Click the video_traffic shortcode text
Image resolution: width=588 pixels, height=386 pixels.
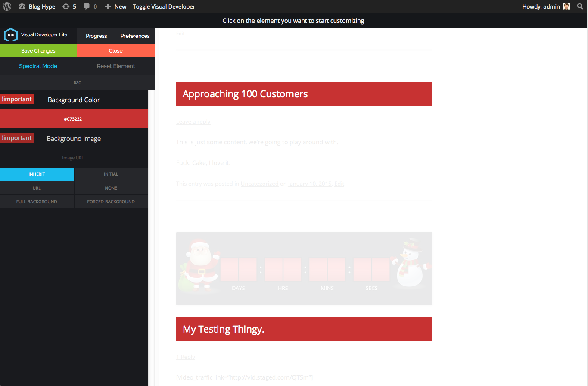coord(244,377)
